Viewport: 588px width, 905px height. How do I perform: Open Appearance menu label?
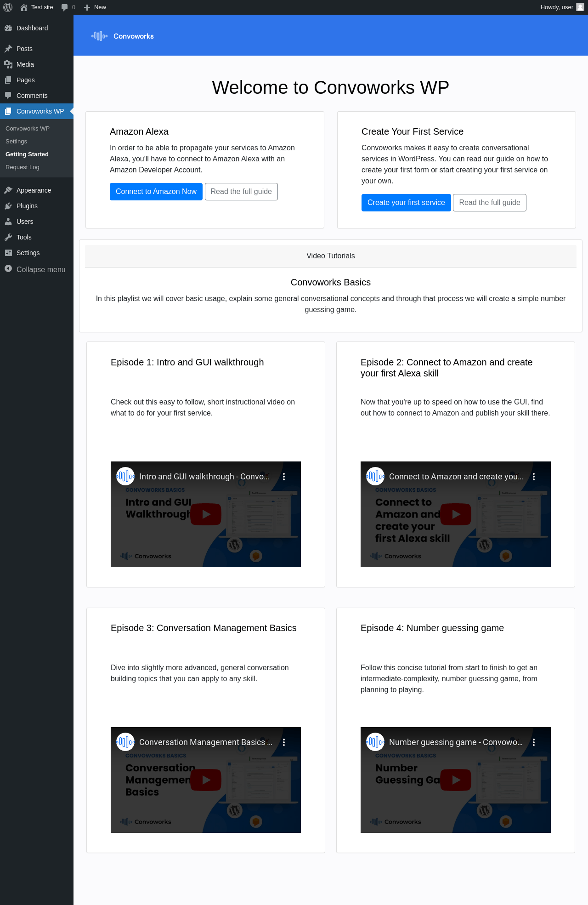click(x=34, y=190)
